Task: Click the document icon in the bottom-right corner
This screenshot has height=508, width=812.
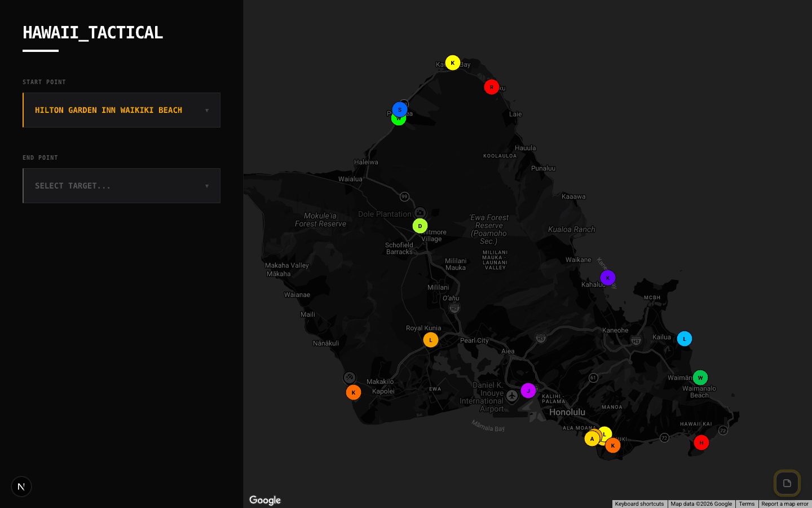Action: click(x=787, y=483)
